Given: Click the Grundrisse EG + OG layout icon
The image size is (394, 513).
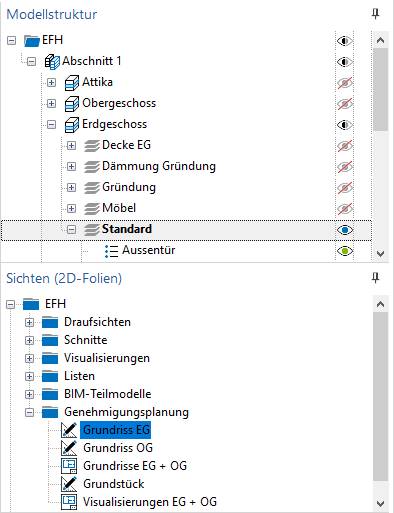Looking at the screenshot, I should (x=69, y=466).
